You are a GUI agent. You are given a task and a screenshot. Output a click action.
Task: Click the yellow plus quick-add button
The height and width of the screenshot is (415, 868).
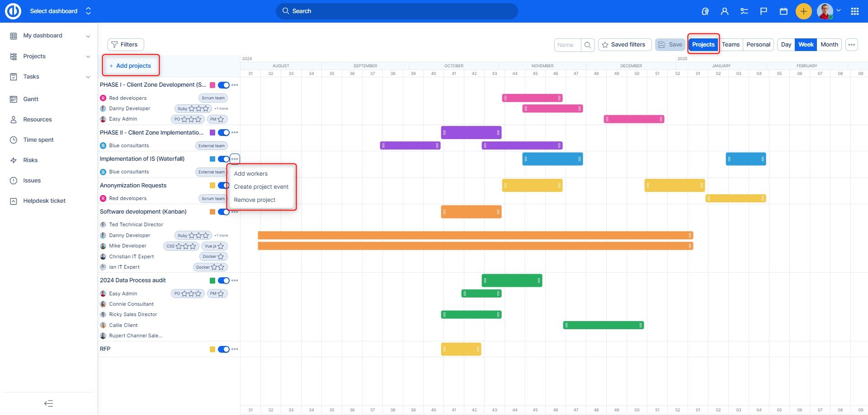pos(803,11)
